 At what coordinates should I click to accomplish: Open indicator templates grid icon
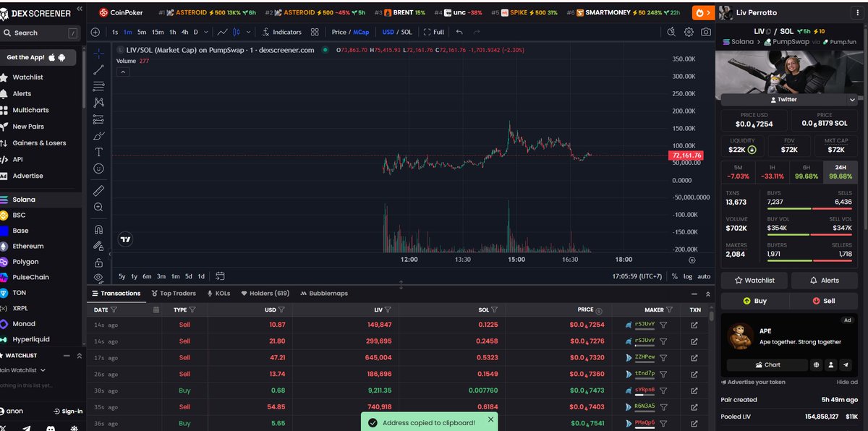click(315, 32)
